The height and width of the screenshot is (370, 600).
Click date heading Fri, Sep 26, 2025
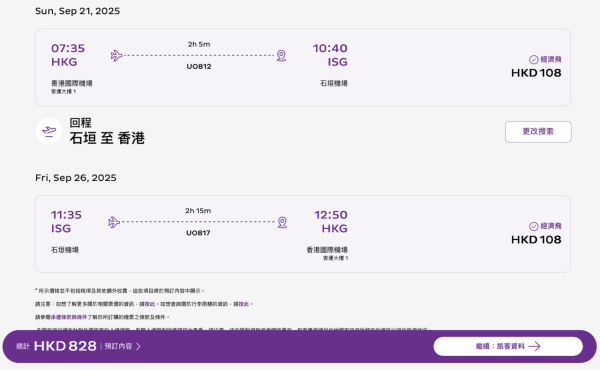(x=76, y=178)
